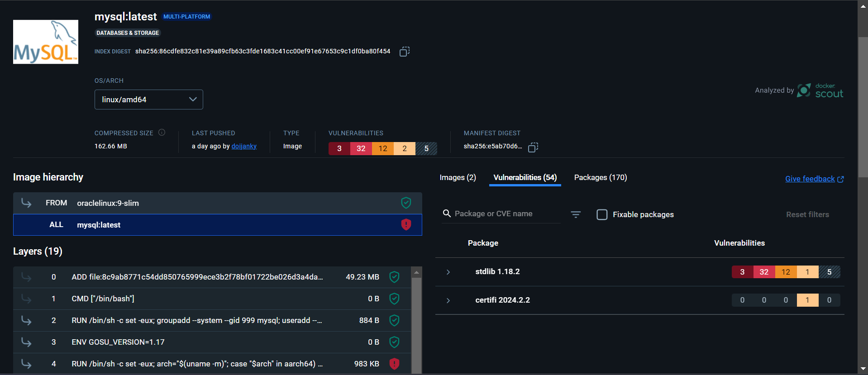Open the OS/ARCH linux/amd64 dropdown
The image size is (868, 375).
coord(148,100)
